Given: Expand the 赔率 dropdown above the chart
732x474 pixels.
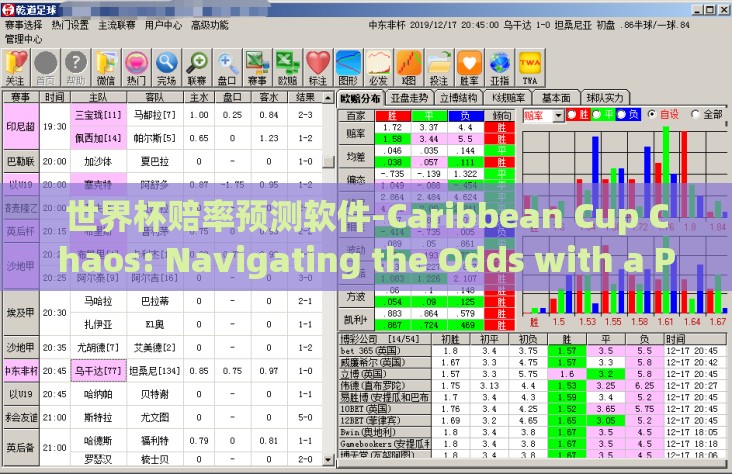Looking at the screenshot, I should click(x=558, y=116).
